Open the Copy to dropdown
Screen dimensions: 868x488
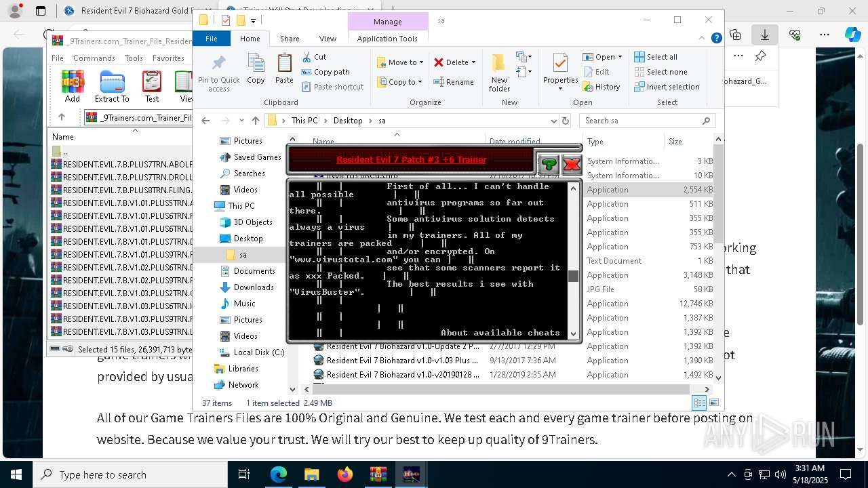400,82
